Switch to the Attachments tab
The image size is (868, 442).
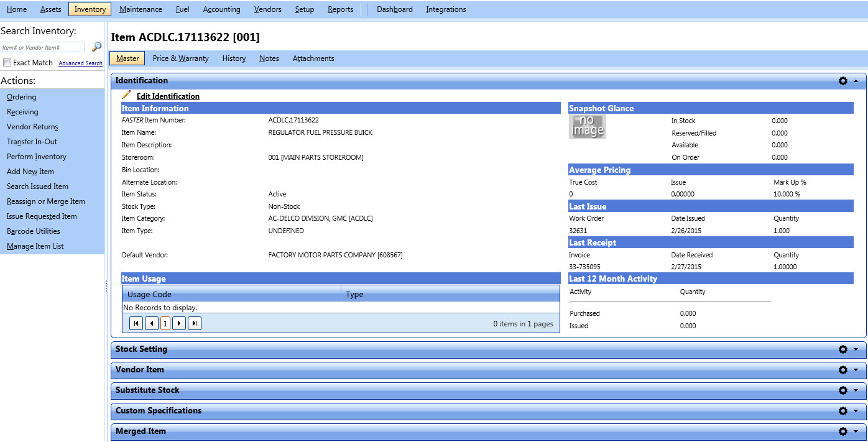(x=313, y=58)
